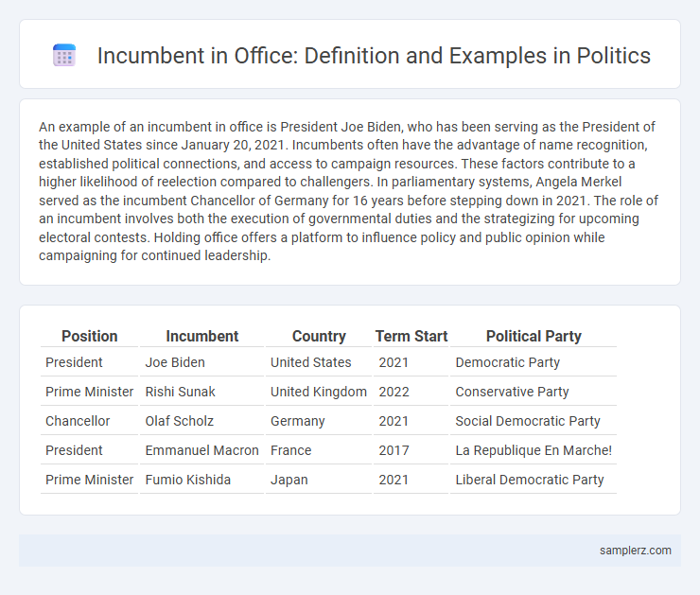Image resolution: width=700 pixels, height=595 pixels.
Task: Click the 'Political Party' column header
Action: (534, 336)
